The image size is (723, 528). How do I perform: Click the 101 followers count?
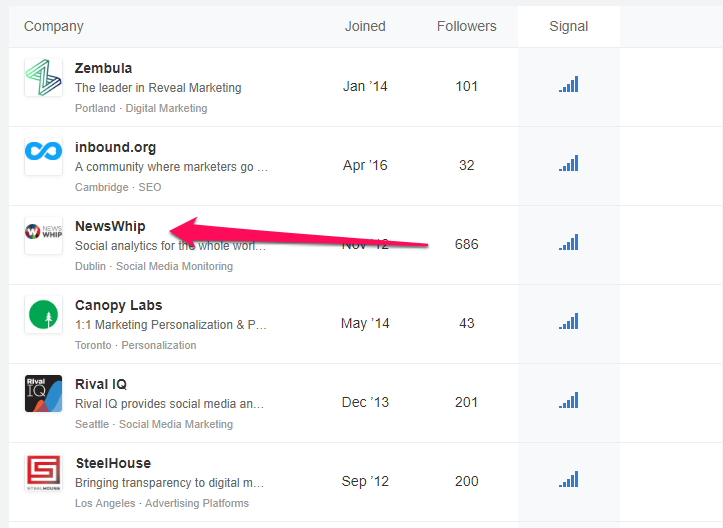click(x=467, y=86)
